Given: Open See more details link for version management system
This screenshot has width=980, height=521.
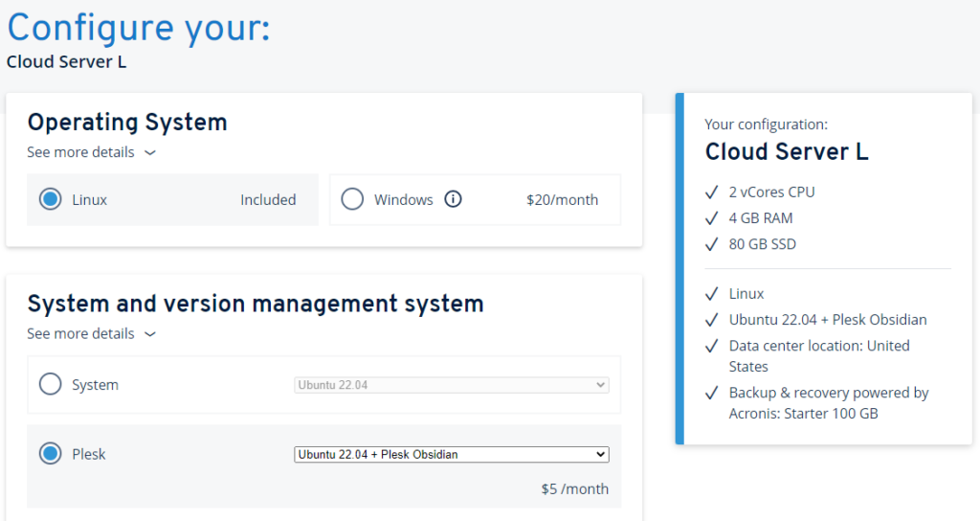Looking at the screenshot, I should [x=80, y=333].
